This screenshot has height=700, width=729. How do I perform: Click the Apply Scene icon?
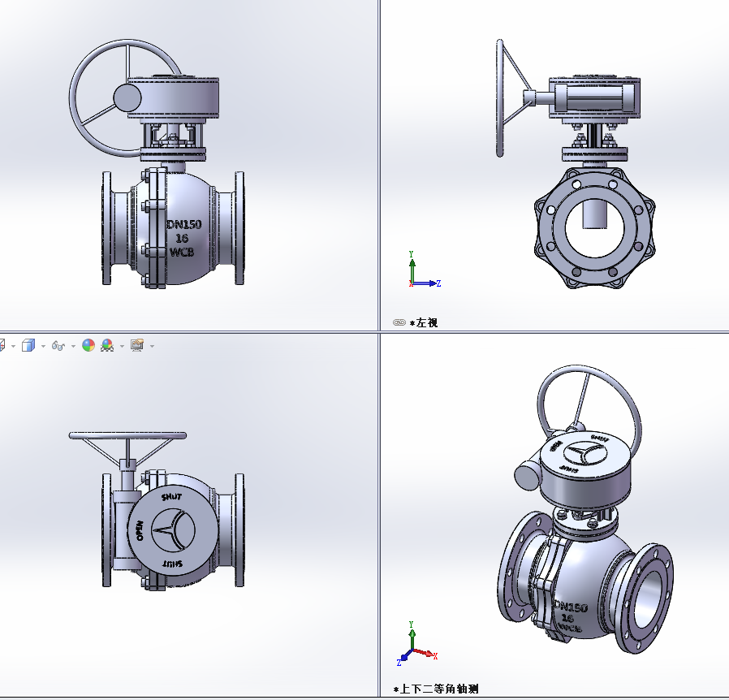107,346
